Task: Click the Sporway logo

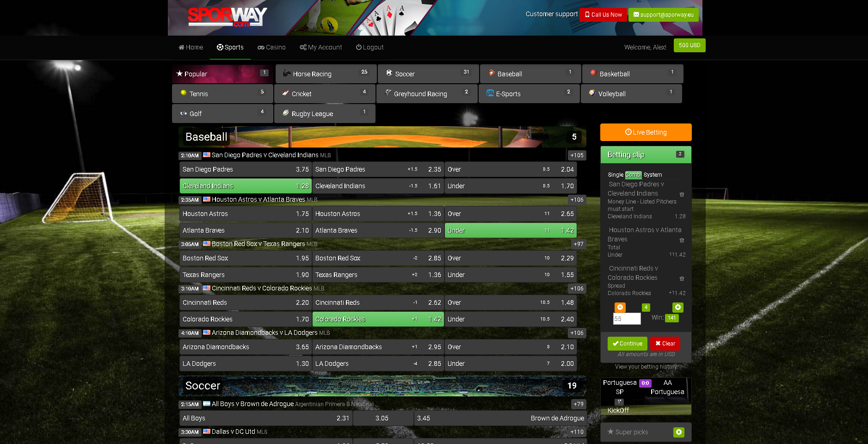Action: click(x=227, y=17)
